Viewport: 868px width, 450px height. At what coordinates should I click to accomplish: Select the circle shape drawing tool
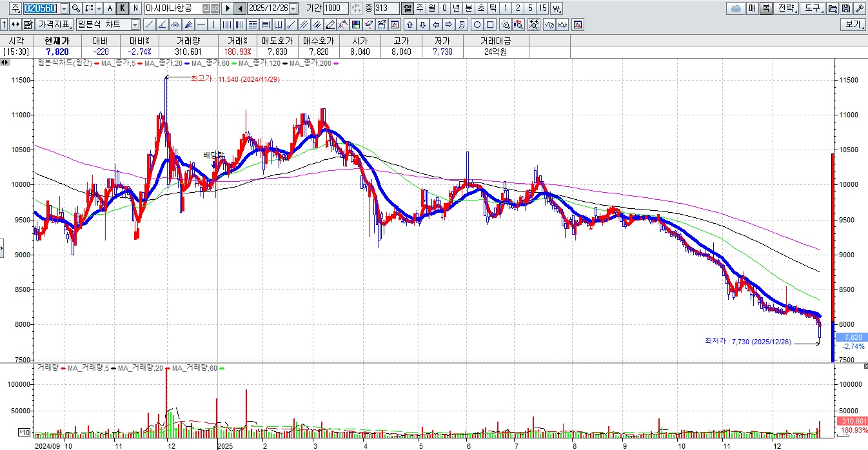(477, 24)
